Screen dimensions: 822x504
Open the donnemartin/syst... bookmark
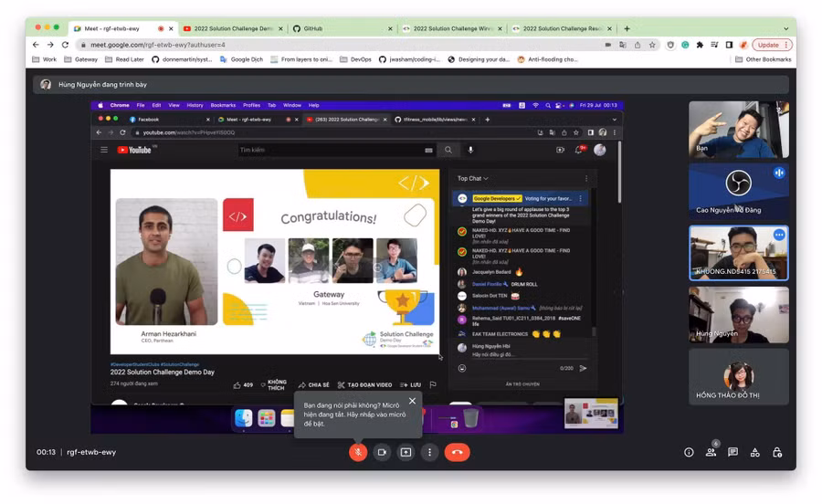pos(182,59)
